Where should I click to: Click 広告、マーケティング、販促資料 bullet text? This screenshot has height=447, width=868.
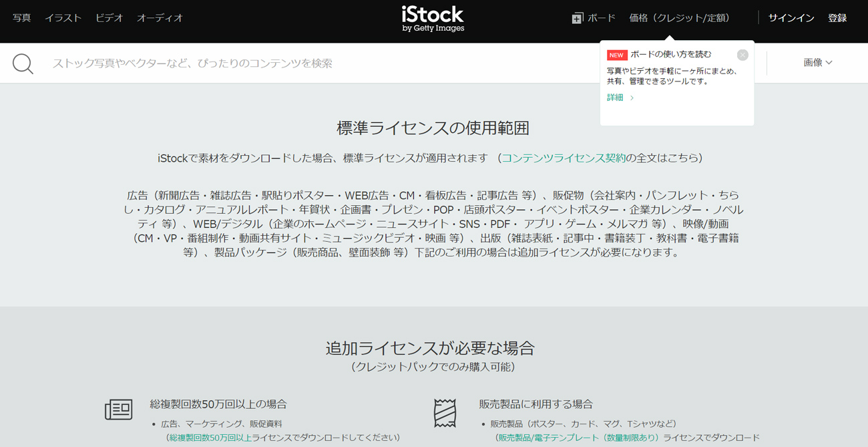point(222,424)
